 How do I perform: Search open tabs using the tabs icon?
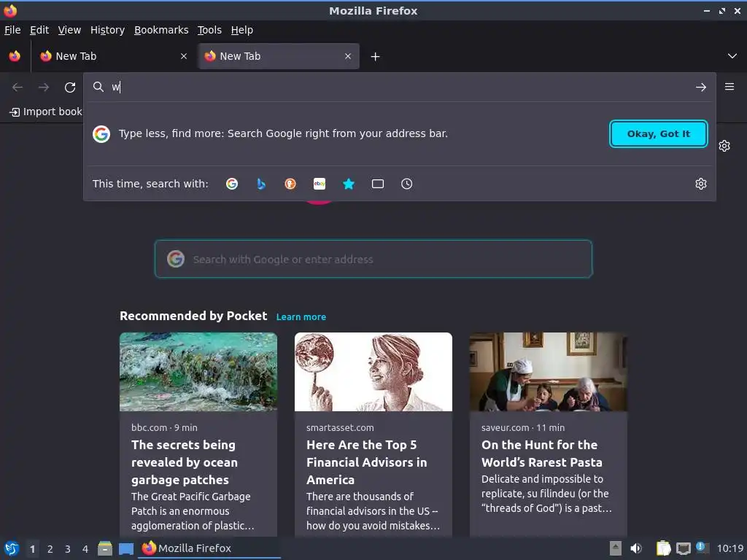tap(378, 184)
